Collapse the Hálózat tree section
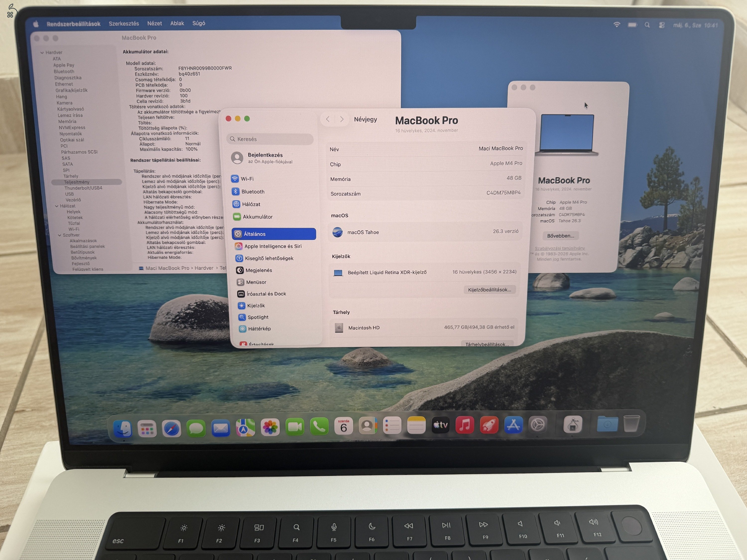 click(56, 206)
